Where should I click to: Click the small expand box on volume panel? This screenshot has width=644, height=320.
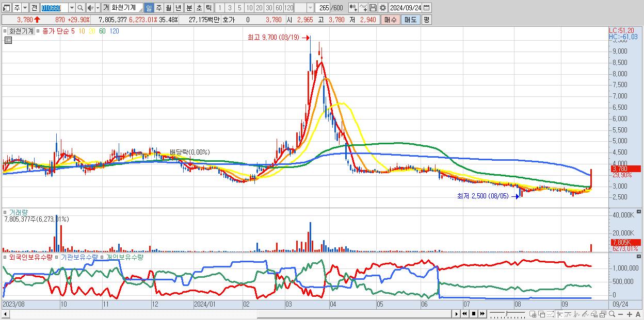[639, 212]
